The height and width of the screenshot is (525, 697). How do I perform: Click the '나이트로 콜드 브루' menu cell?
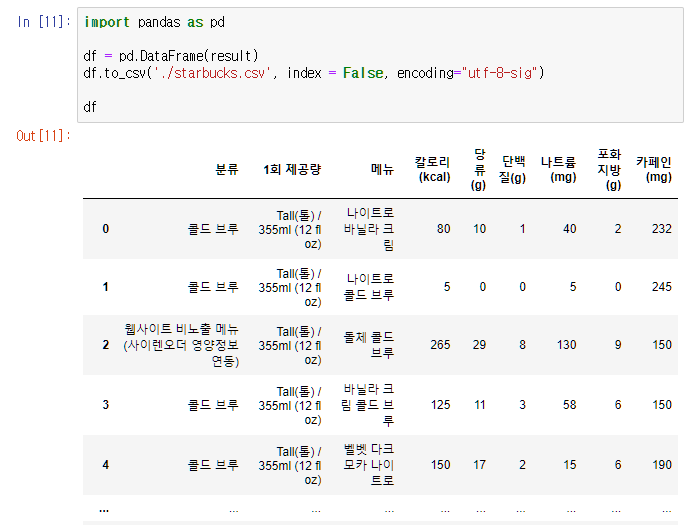(369, 287)
